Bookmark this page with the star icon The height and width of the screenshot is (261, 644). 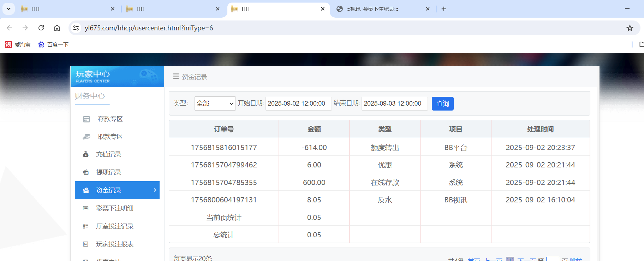(x=630, y=28)
